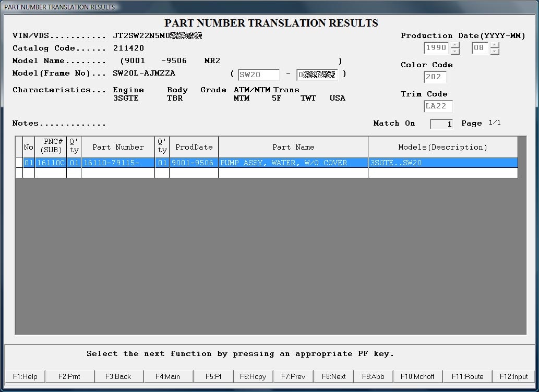
Task: Click the Color Code field 202
Action: [x=435, y=77]
